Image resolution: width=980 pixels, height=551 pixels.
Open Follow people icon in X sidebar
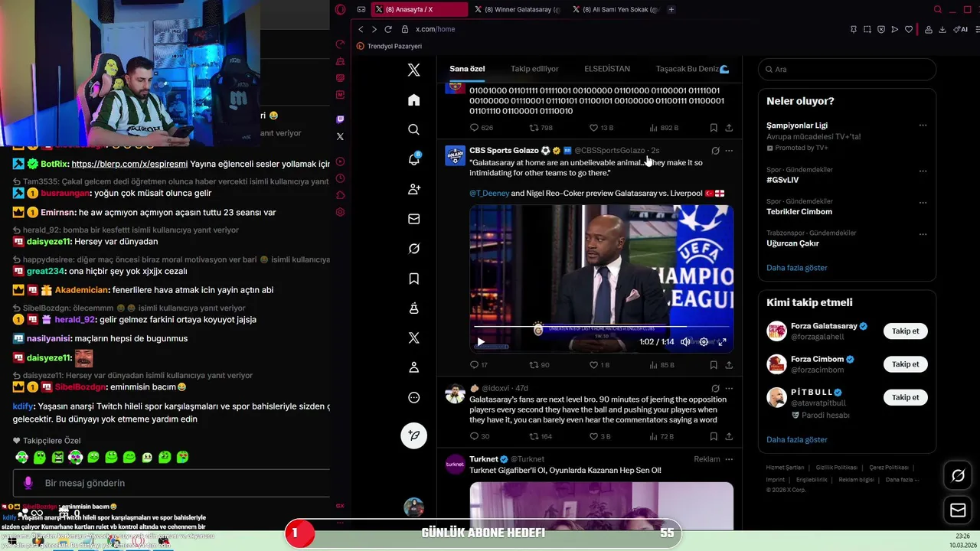[x=413, y=189]
